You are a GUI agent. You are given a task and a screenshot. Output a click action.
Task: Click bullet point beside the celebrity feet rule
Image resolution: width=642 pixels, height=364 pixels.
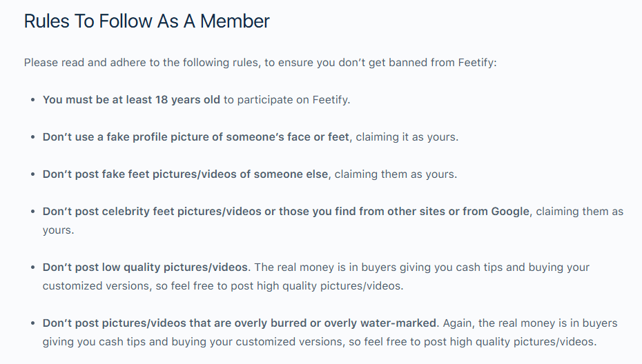coord(33,212)
